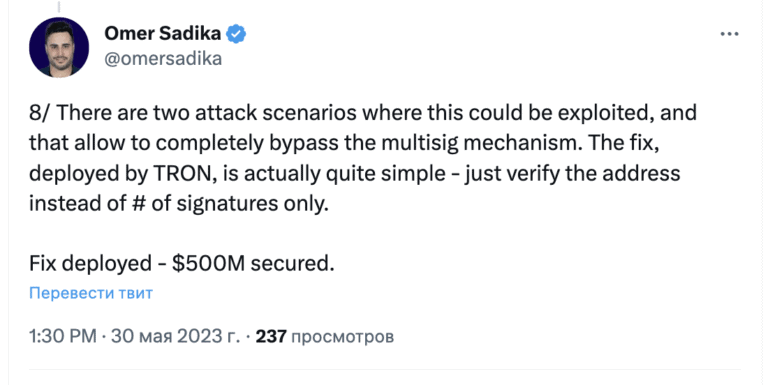Click the number 237 in views
This screenshot has width=768, height=385.
point(271,337)
